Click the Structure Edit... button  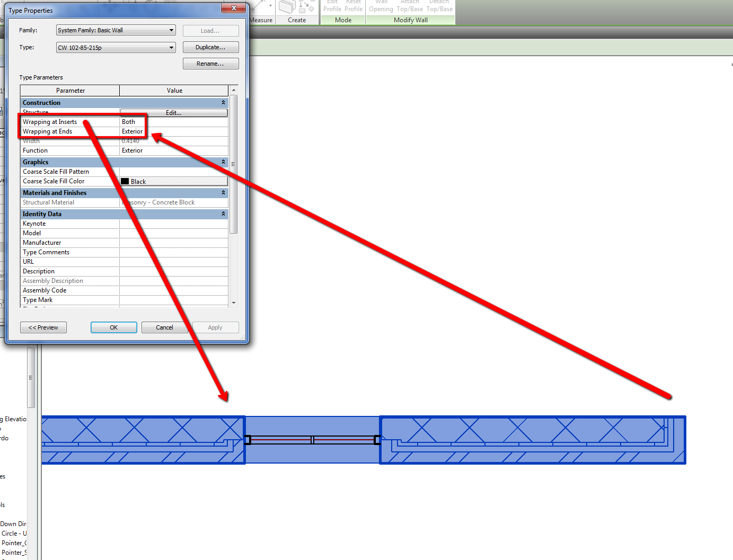(x=174, y=113)
